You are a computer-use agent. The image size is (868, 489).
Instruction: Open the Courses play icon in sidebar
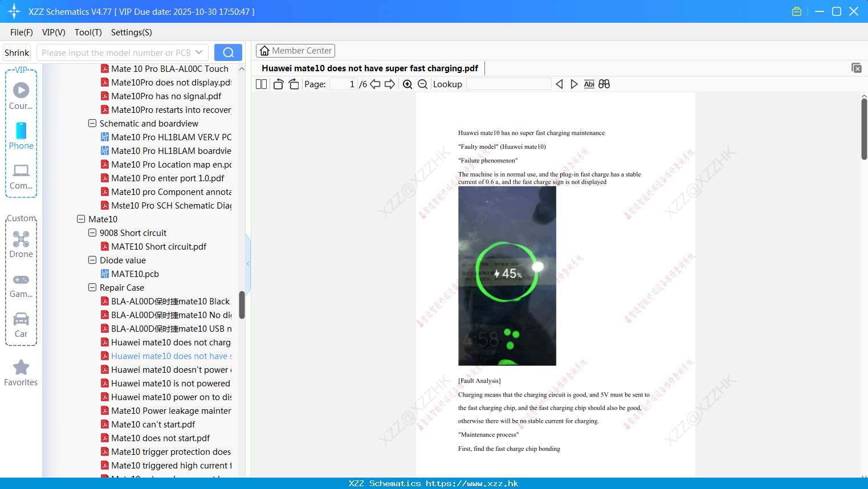(x=21, y=90)
